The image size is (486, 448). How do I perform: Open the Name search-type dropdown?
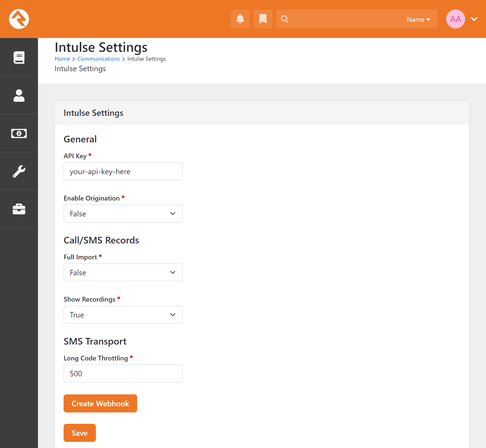[418, 19]
